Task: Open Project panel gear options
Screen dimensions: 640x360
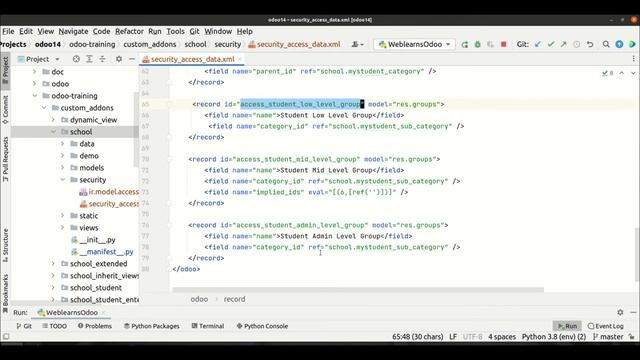Action: click(x=119, y=59)
